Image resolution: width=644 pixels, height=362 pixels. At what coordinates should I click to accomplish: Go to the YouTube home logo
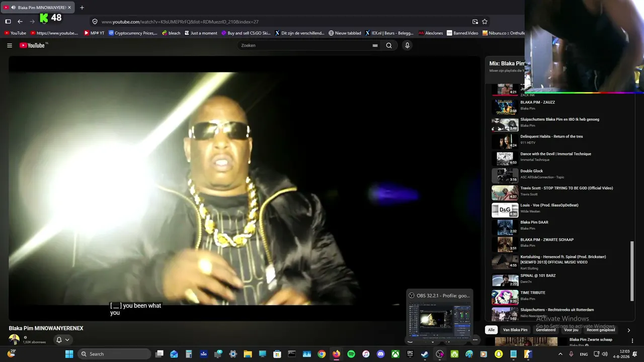click(33, 45)
